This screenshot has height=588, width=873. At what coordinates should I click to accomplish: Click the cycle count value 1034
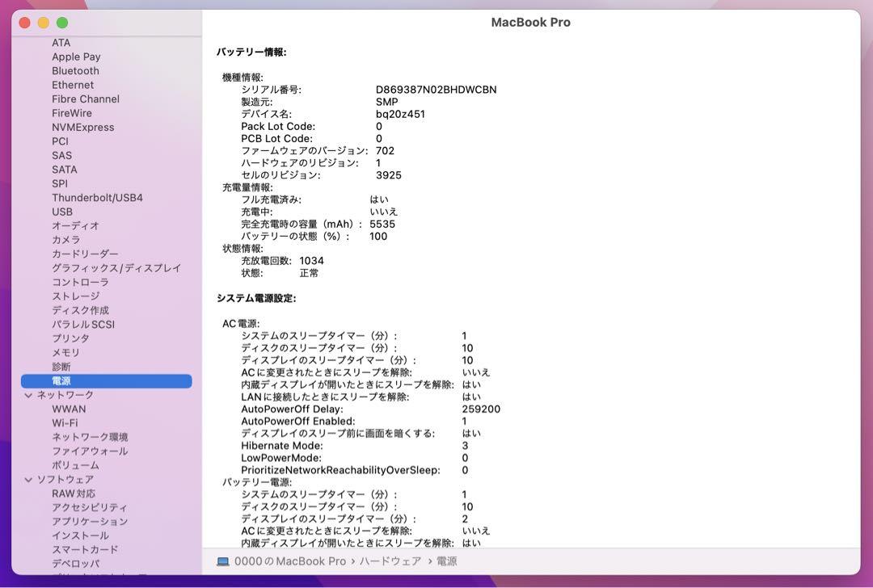coord(311,261)
